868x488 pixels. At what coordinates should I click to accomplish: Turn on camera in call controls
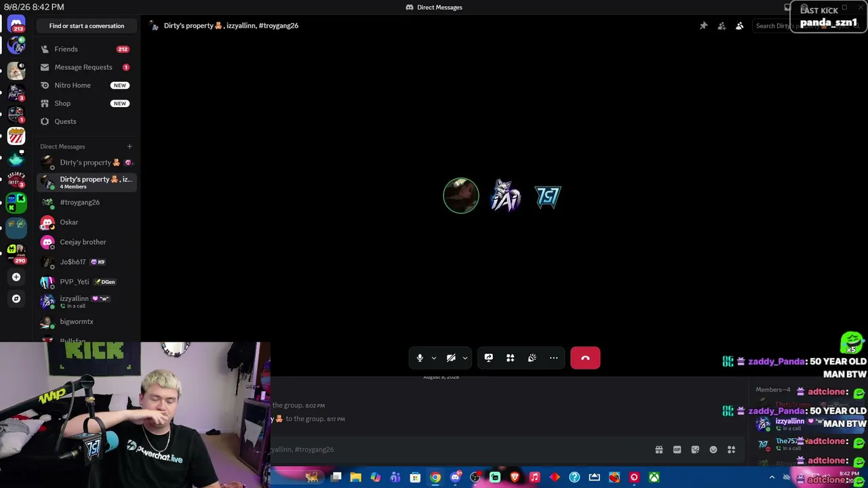coord(451,358)
